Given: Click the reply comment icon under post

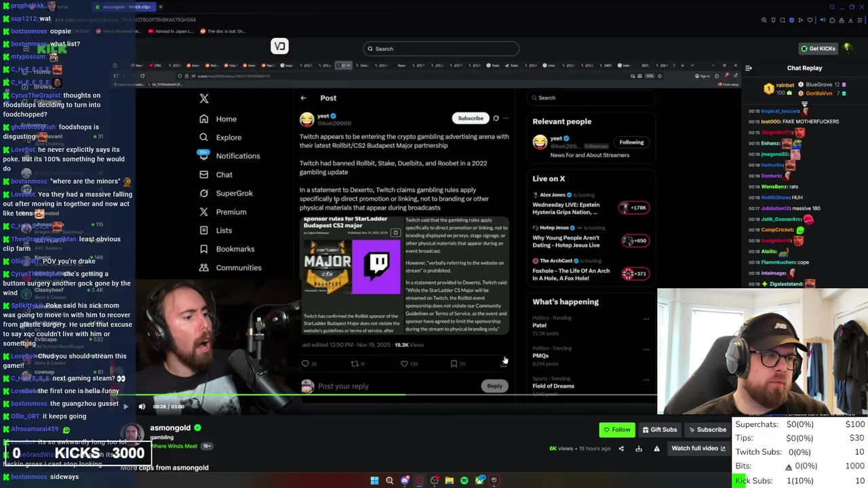Looking at the screenshot, I should [305, 363].
